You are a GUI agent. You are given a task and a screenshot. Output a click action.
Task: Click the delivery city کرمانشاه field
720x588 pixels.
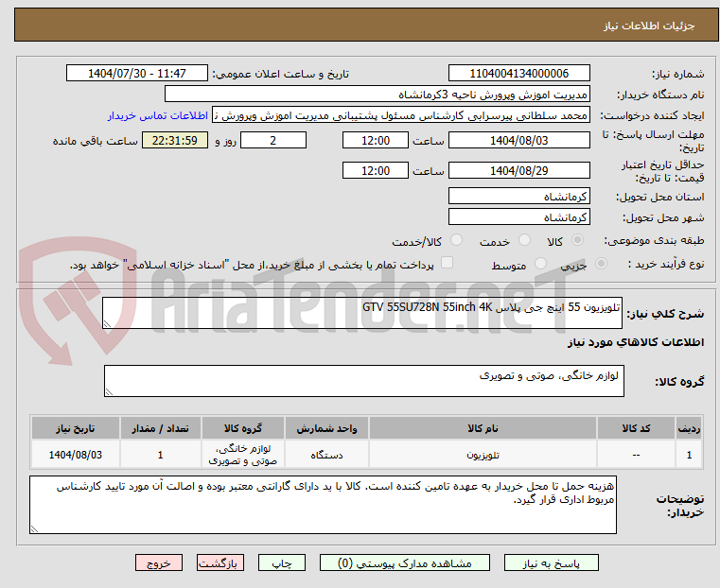(518, 216)
